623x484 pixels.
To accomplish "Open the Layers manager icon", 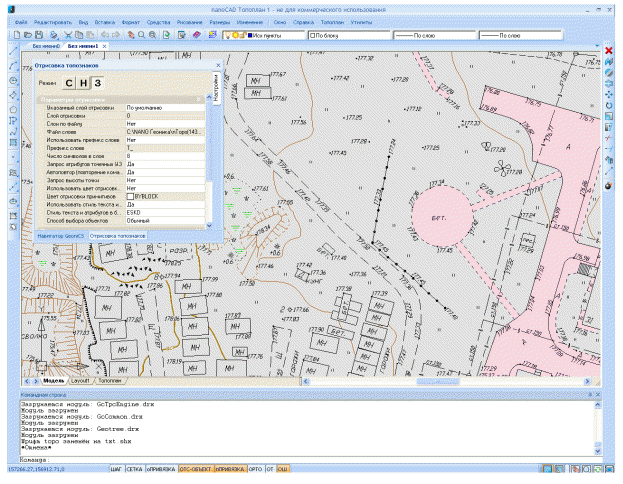I will [x=213, y=35].
